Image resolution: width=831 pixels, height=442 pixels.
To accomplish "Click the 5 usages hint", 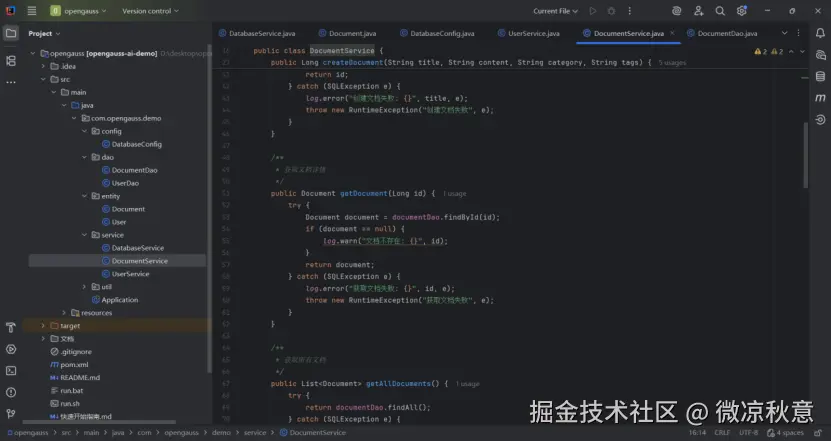I will (x=672, y=63).
